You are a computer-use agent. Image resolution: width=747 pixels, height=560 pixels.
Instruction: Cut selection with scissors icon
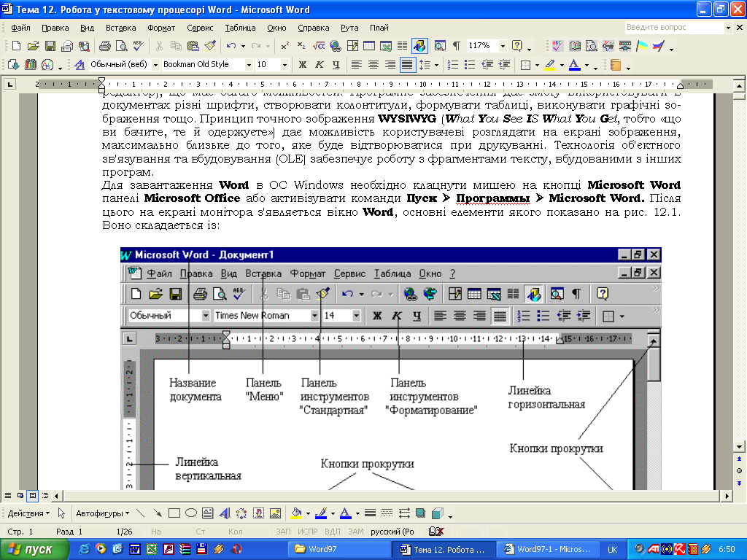[159, 46]
